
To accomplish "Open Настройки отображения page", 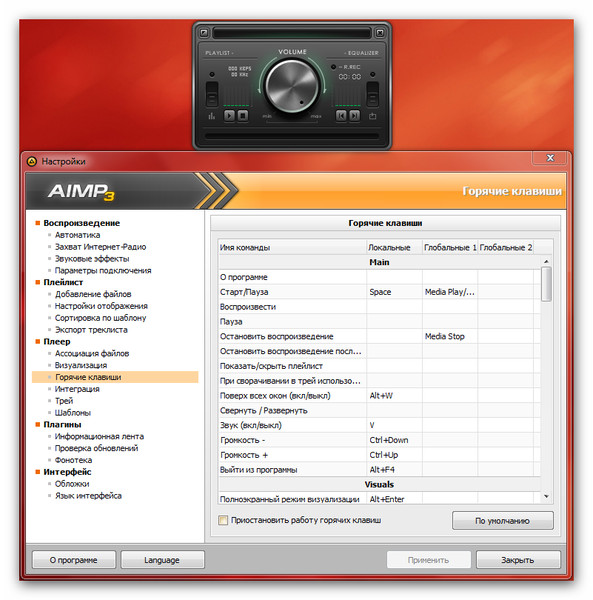I will tap(101, 306).
